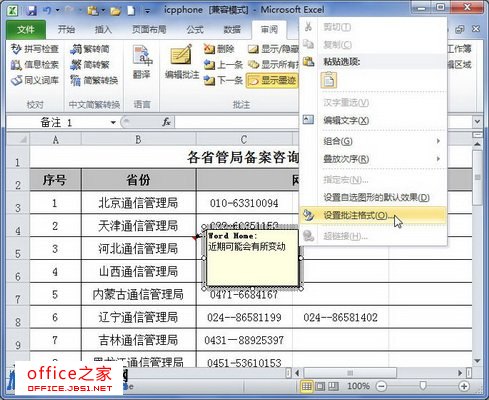This screenshot has height=400, width=489.
Task: Select column A header
Action: (56, 139)
